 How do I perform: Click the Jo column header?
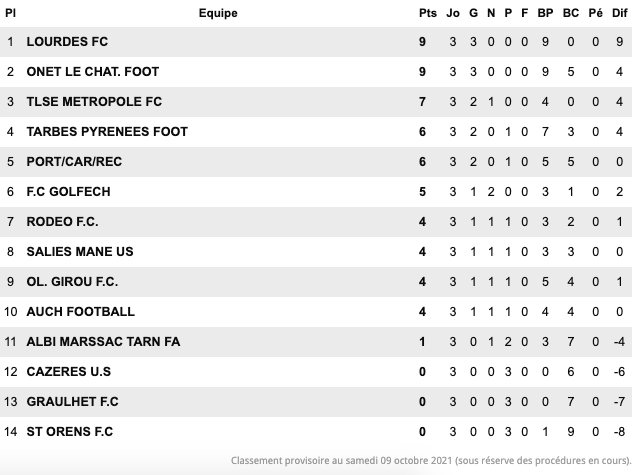point(453,13)
